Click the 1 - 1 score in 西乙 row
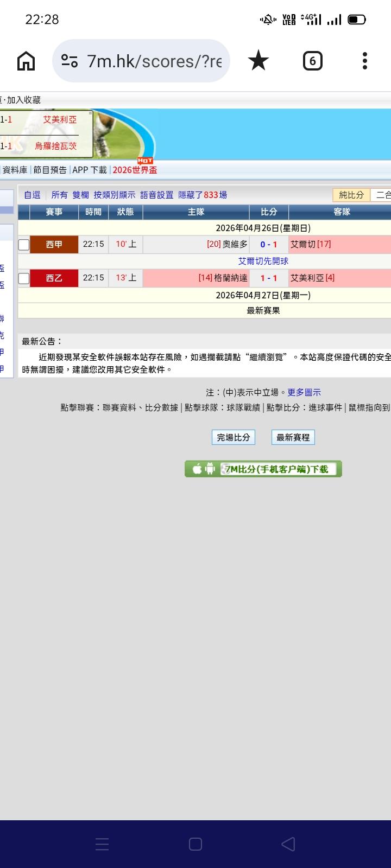 [x=269, y=278]
